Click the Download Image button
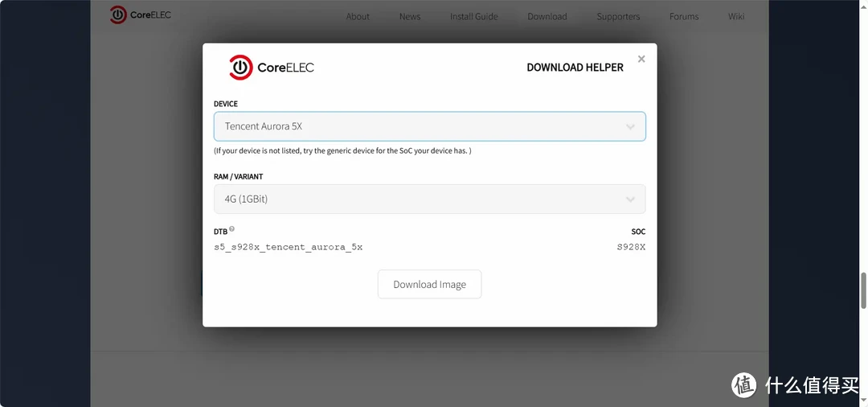 coord(429,284)
